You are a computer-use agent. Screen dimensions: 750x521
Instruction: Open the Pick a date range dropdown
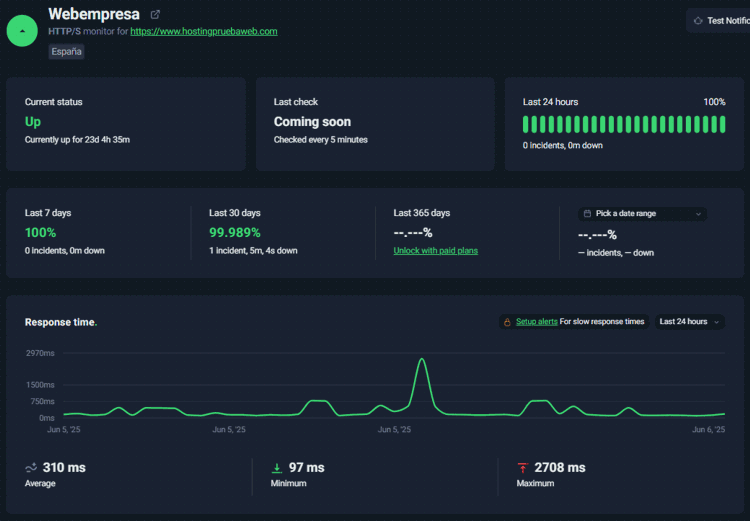(x=642, y=214)
